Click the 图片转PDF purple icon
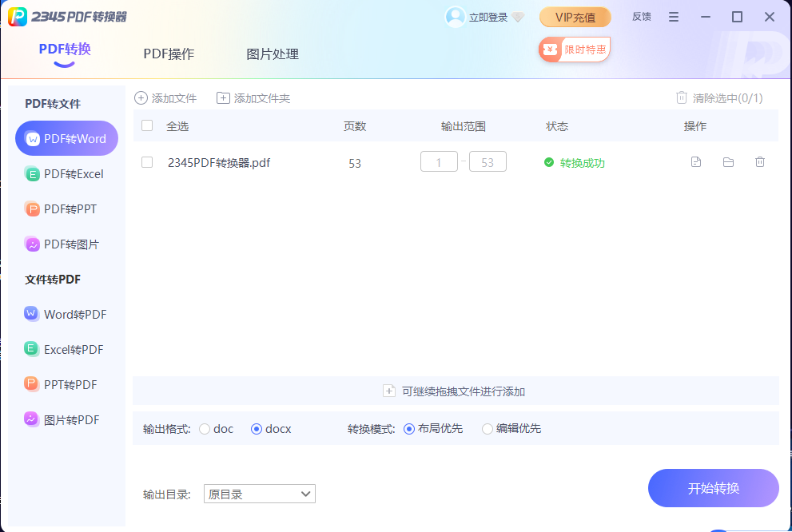Screen dimensions: 792x532 [31, 419]
